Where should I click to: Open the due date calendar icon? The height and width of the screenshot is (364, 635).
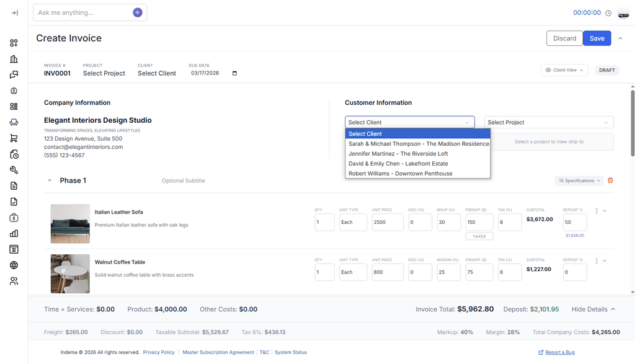[x=234, y=73]
